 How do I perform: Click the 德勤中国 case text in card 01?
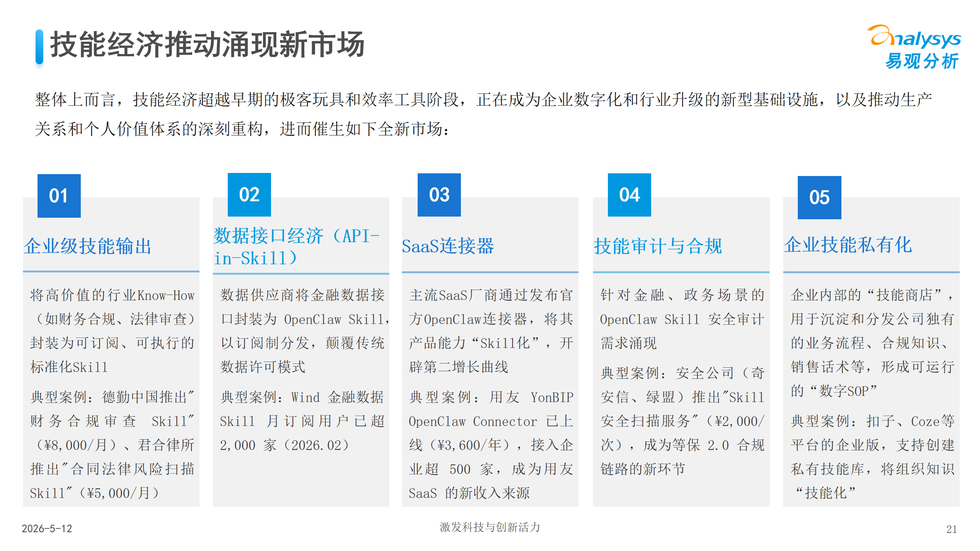click(112, 445)
